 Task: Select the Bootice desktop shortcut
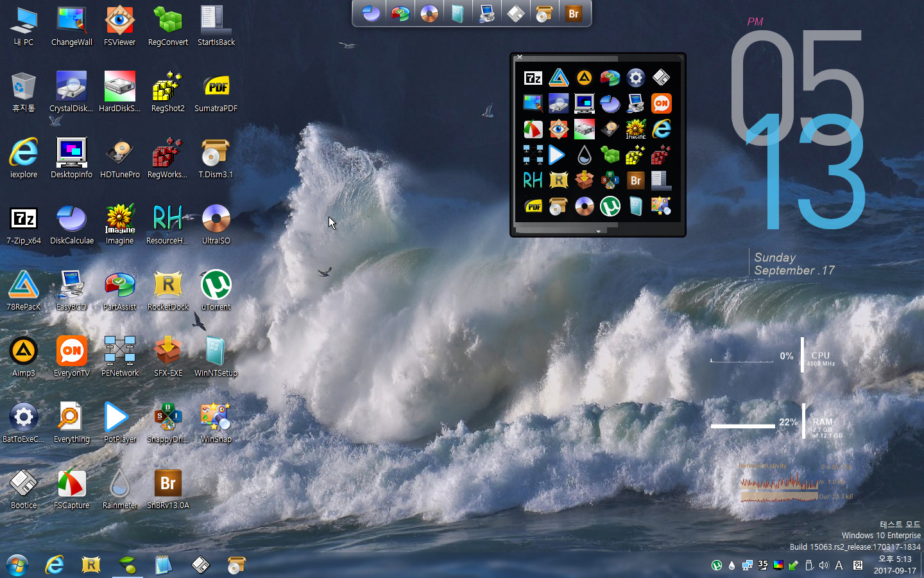(24, 489)
